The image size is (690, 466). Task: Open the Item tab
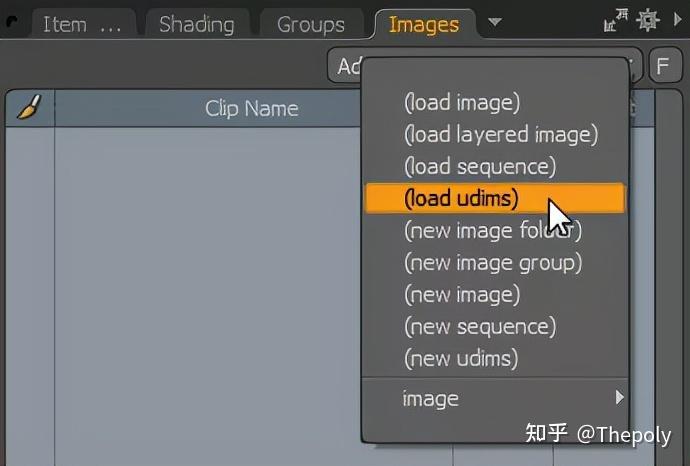point(80,24)
